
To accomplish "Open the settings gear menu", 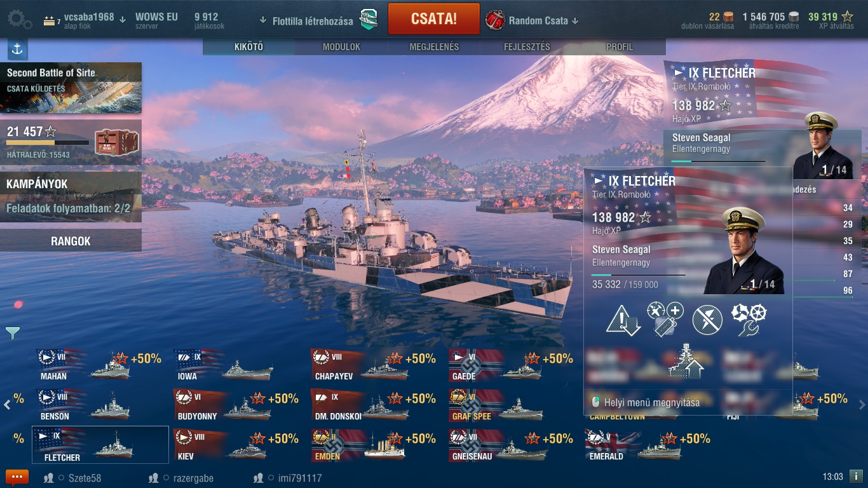I will (x=20, y=20).
